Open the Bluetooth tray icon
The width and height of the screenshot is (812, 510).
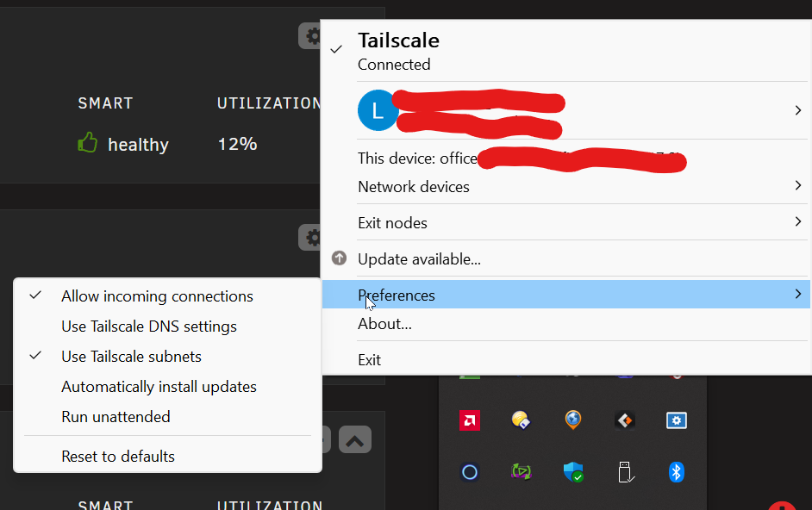[x=677, y=472]
